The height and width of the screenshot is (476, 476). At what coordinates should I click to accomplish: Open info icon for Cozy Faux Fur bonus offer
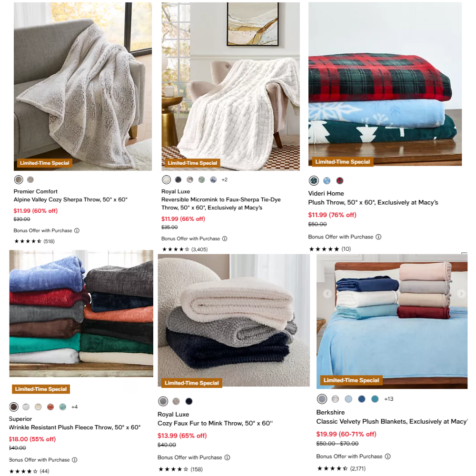click(227, 457)
